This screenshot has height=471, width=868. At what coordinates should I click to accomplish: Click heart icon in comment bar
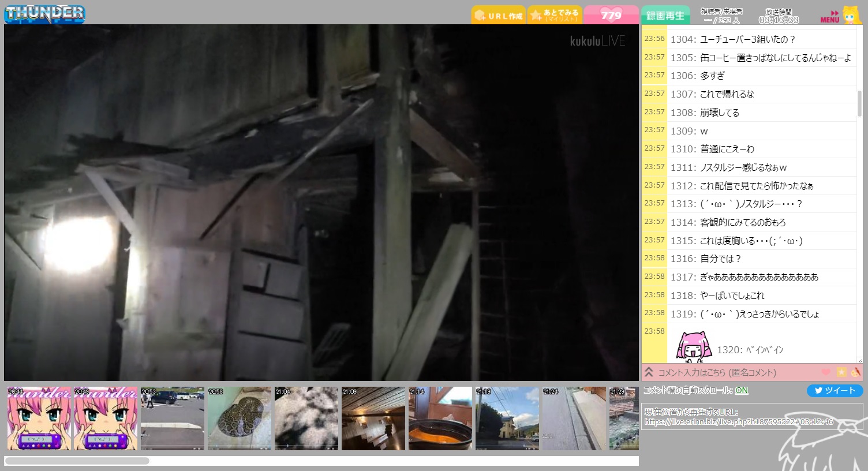click(x=826, y=372)
